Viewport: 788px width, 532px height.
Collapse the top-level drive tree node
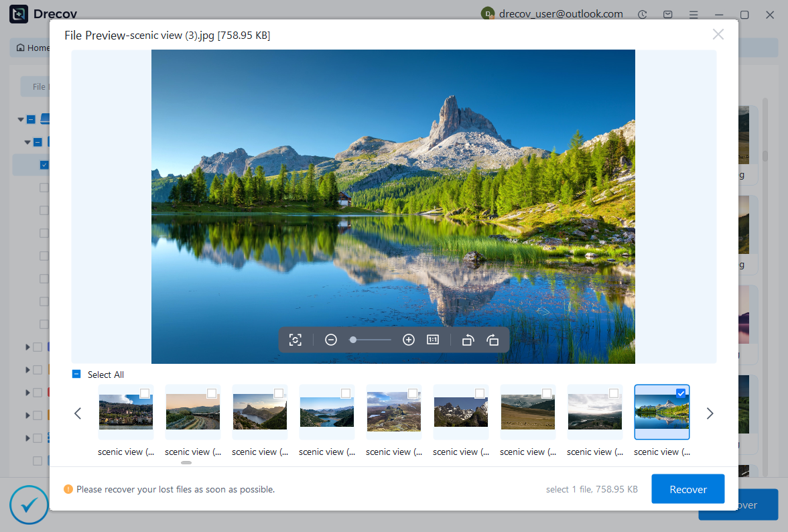21,119
